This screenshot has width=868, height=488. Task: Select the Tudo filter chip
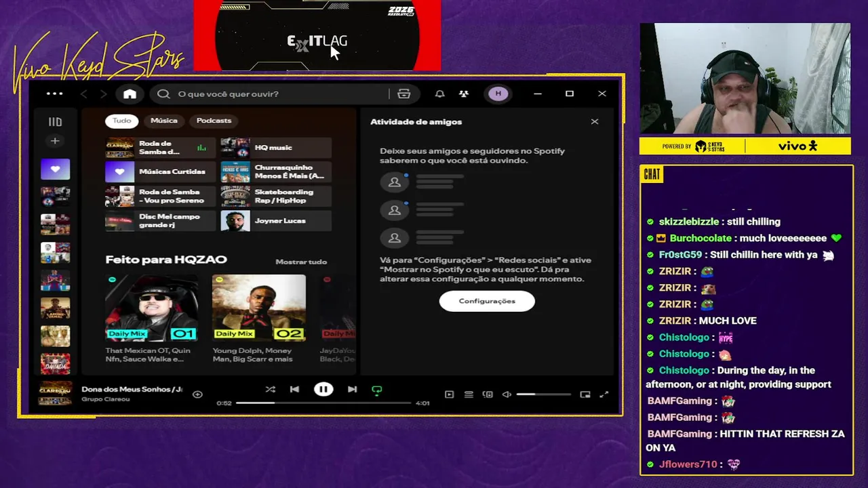click(x=122, y=121)
